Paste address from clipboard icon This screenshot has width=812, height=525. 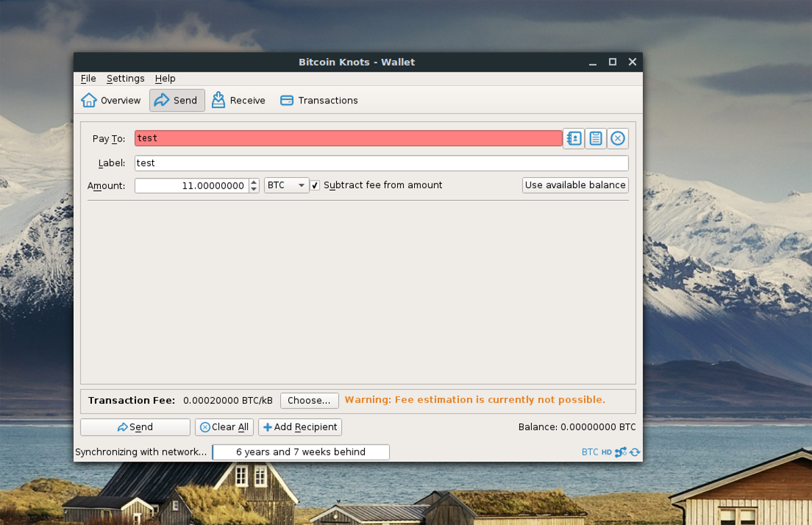(595, 139)
